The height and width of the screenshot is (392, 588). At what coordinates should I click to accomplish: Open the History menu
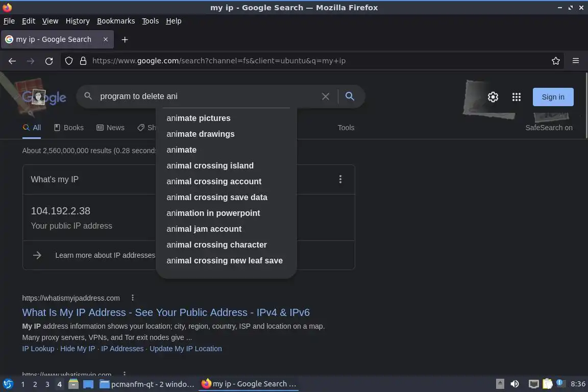[78, 21]
